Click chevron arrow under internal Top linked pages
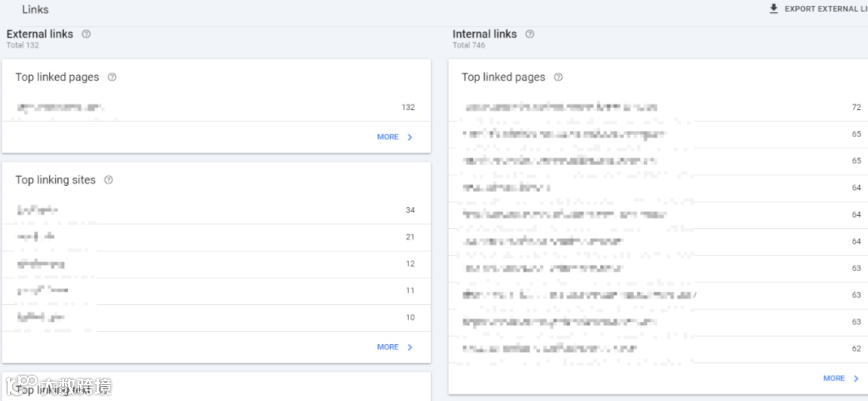868x401 pixels. coord(856,379)
